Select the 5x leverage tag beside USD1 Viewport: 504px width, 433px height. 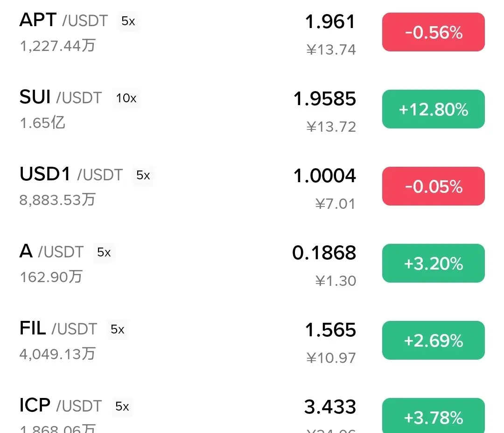point(143,175)
